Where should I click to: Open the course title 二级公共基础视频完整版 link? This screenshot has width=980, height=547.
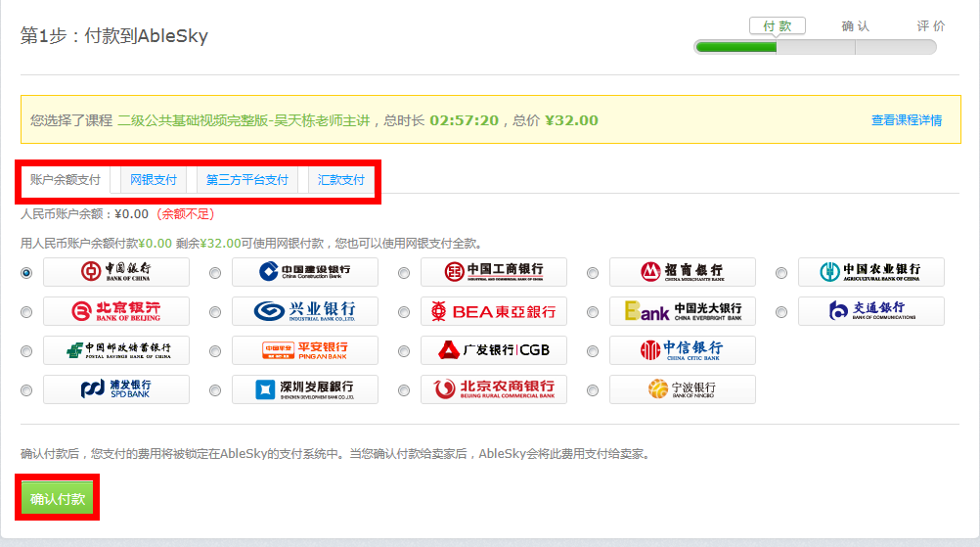click(x=244, y=120)
